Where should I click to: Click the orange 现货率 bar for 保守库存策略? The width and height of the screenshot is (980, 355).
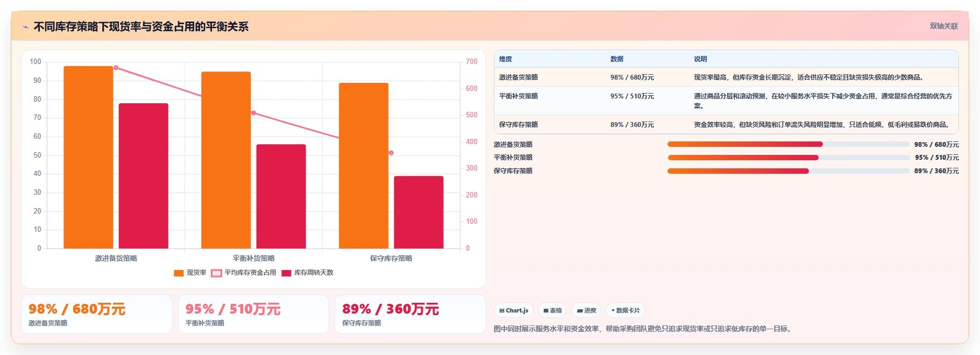tap(364, 166)
